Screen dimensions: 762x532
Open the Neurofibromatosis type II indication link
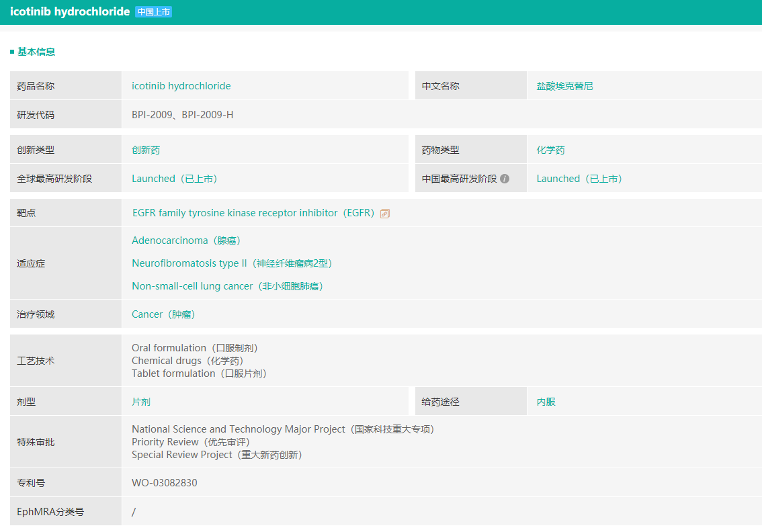pos(232,263)
